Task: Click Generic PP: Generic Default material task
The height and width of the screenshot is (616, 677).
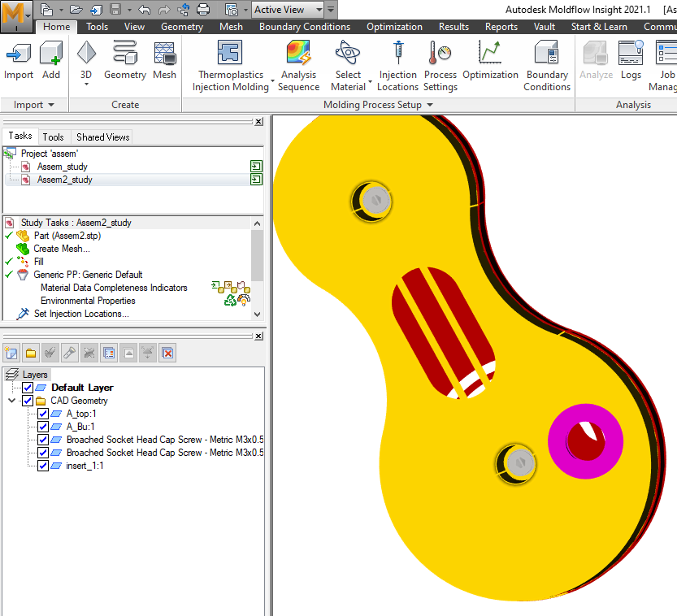Action: [x=88, y=275]
